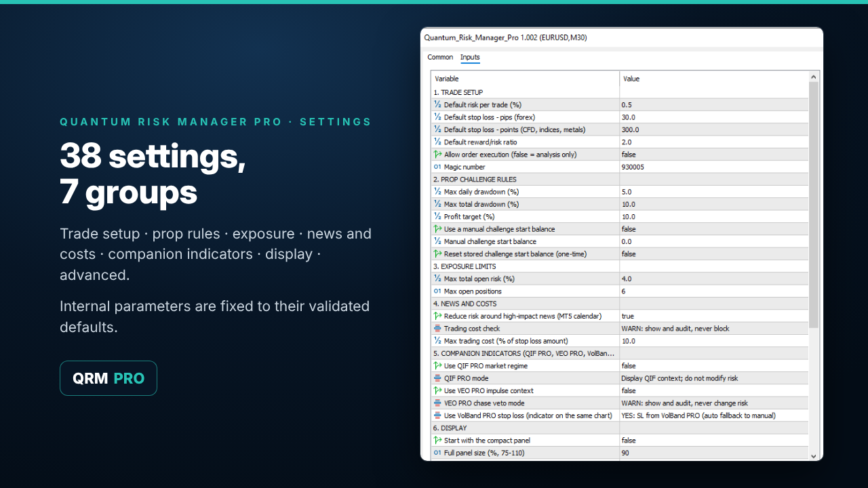Screen dimensions: 868x488
Task: Click the integer icon next to Magic number
Action: [437, 167]
